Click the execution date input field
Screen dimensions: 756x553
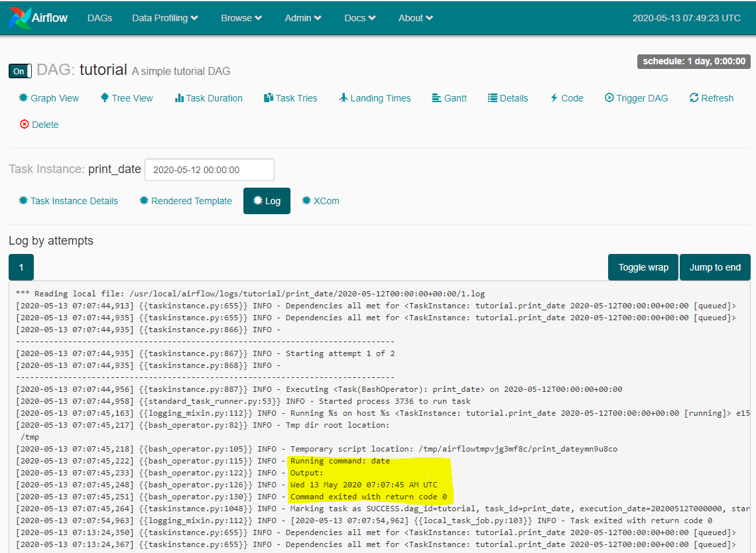210,170
